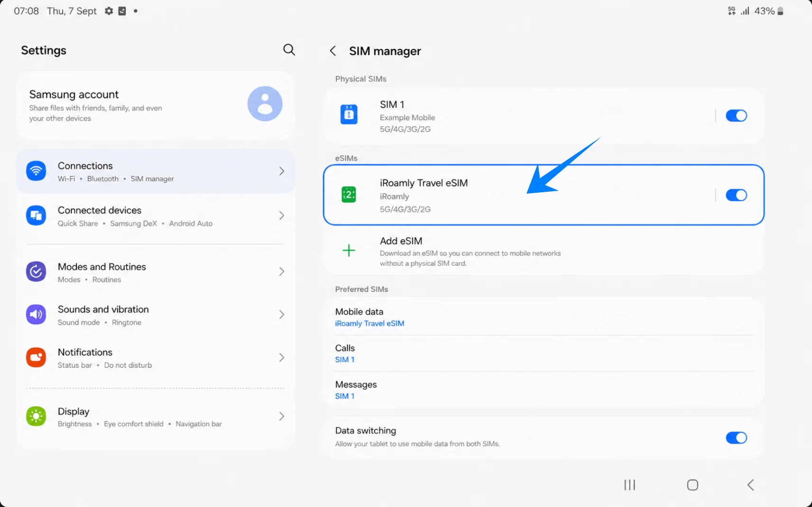Click the Connected devices icon
This screenshot has width=812, height=507.
(x=36, y=216)
